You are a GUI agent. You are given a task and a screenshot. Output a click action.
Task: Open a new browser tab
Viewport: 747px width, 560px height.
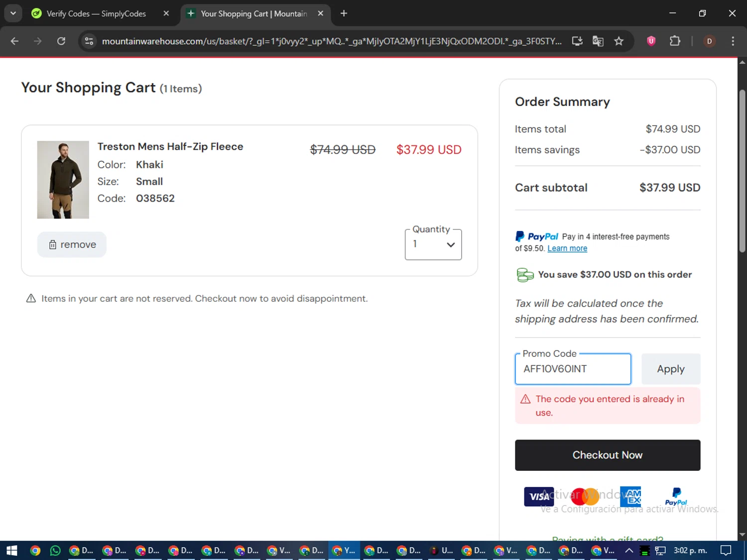[344, 13]
